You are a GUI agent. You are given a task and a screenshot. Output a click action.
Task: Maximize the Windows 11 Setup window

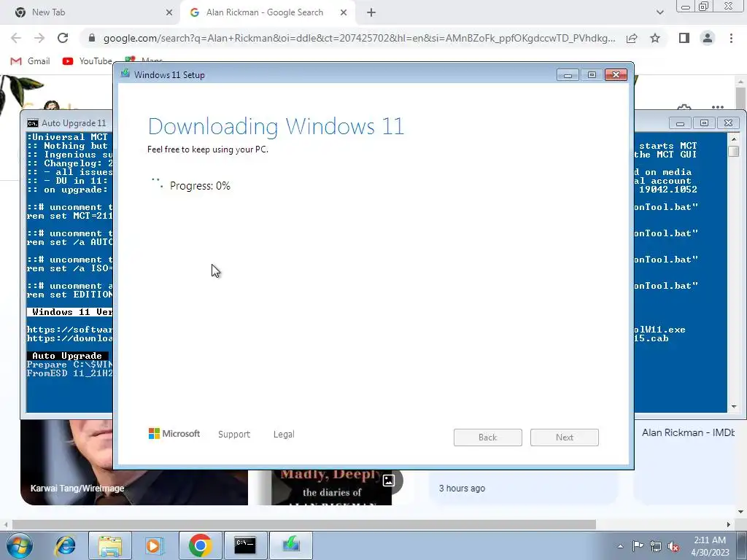592,75
